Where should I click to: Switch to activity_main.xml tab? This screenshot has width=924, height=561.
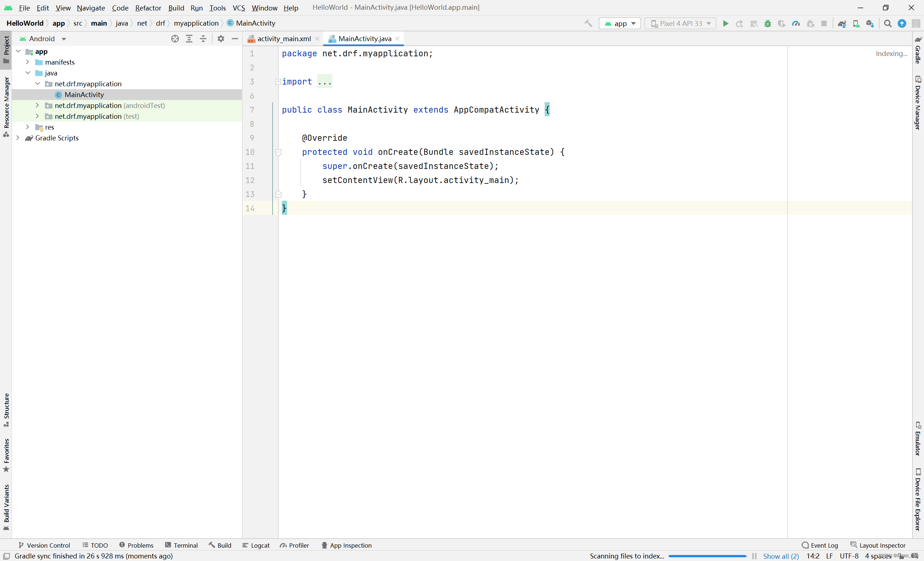coord(283,39)
